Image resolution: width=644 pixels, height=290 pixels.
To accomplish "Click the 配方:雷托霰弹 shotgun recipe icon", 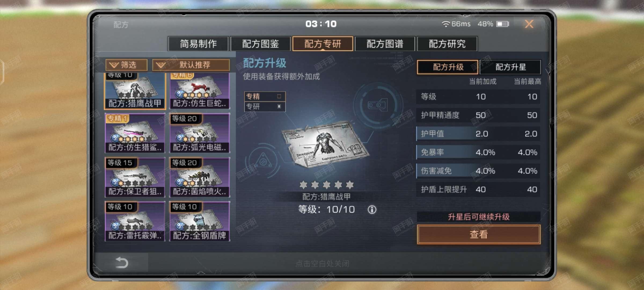I will click(135, 221).
